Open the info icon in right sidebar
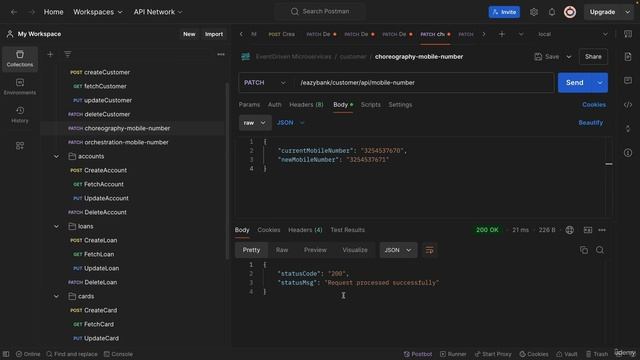Viewport: 640px width, 360px height. (x=628, y=153)
